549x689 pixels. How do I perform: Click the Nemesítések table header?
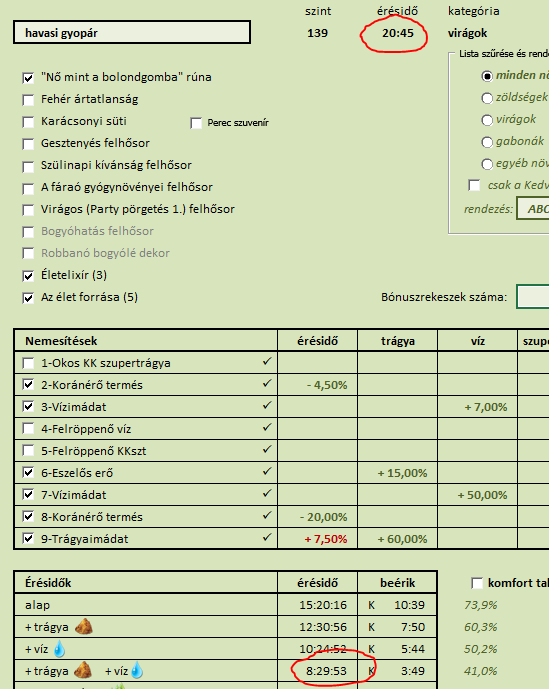pyautogui.click(x=146, y=341)
